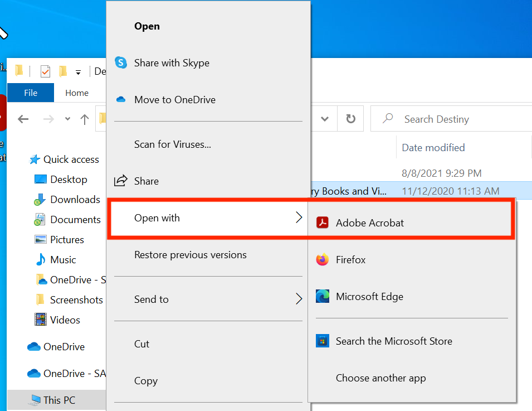Select the personal OneDrive entry in sidebar

[x=56, y=346]
